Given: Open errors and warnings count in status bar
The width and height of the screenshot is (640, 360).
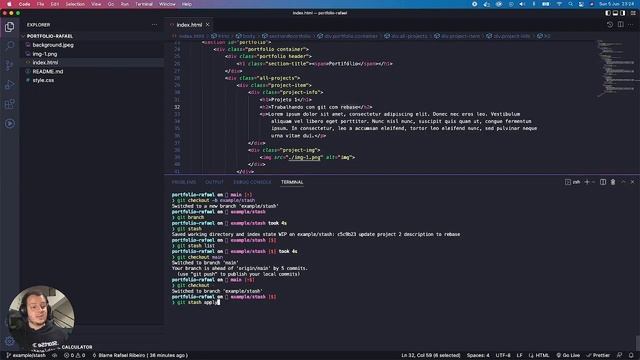Looking at the screenshot, I should 74,356.
